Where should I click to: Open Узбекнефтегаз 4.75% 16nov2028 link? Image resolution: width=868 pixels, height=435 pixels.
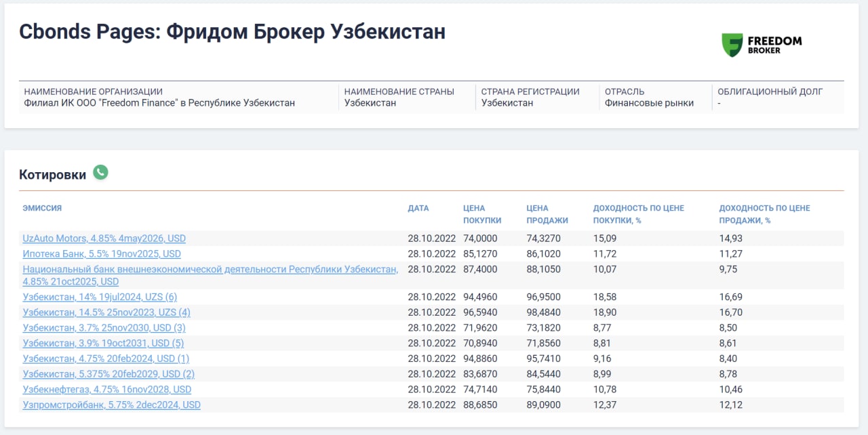click(x=107, y=390)
